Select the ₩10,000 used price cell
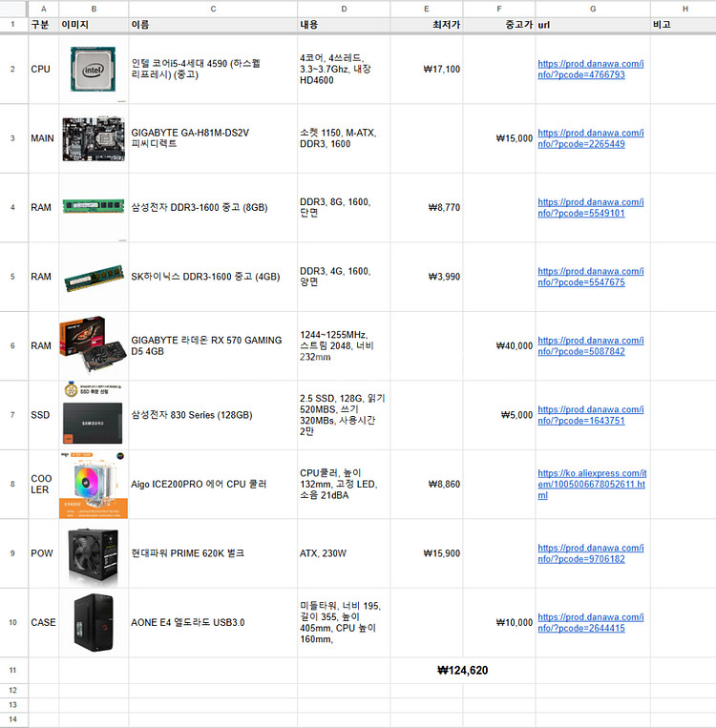716x728 pixels. (x=499, y=623)
